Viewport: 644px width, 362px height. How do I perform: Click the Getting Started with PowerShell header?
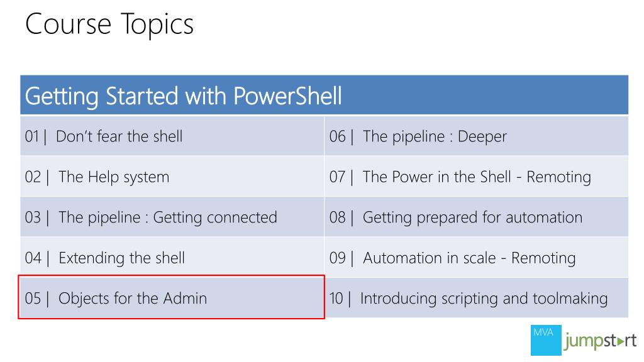(x=324, y=95)
